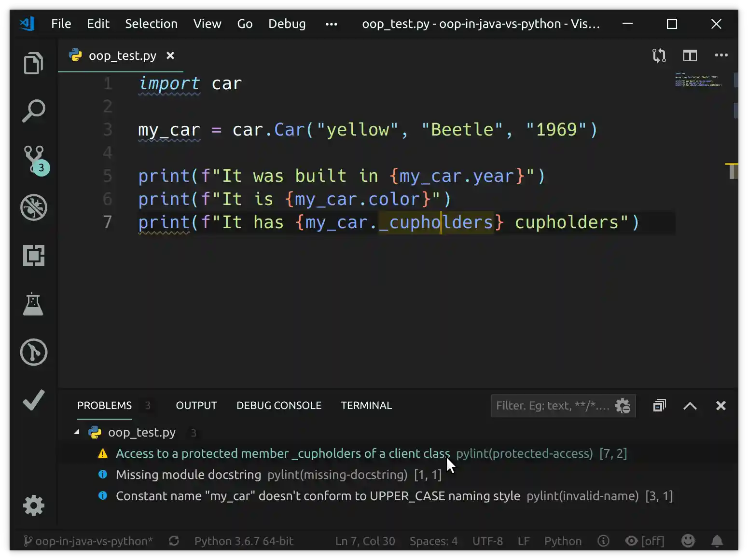Open the Debug view in the activity bar
The height and width of the screenshot is (560, 748).
click(33, 207)
